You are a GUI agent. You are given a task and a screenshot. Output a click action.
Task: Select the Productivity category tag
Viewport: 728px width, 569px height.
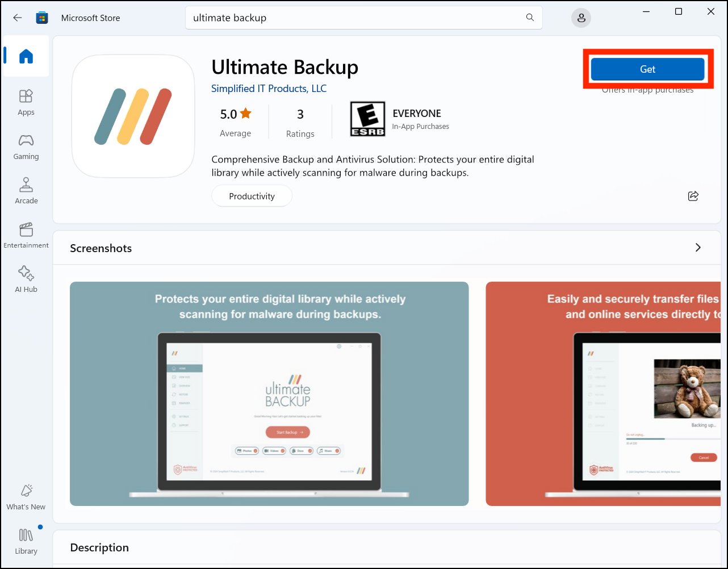coord(252,196)
